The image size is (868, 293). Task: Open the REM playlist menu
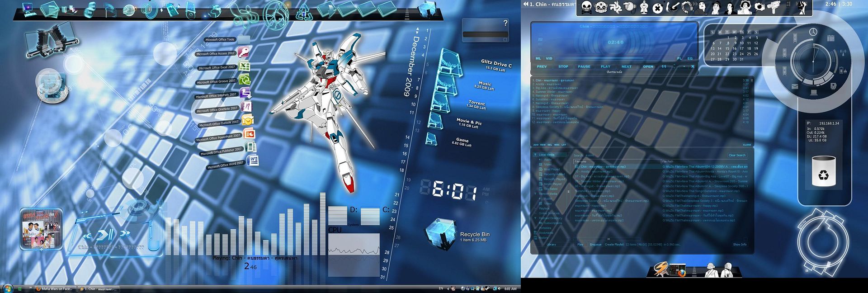[542, 145]
